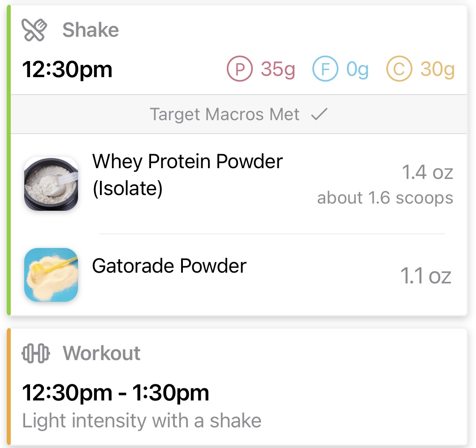The image size is (476, 448).
Task: Select Whey Protein Powder (Isolate) name
Action: coord(187,174)
